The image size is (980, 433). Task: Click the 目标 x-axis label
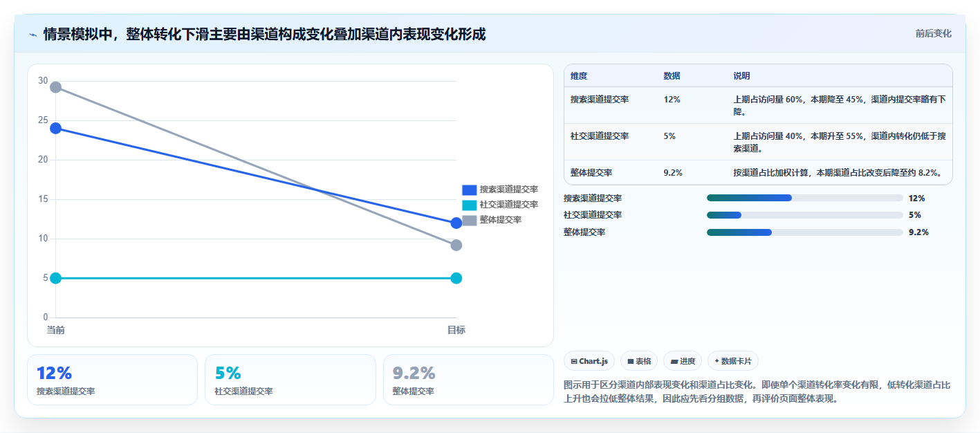point(456,330)
